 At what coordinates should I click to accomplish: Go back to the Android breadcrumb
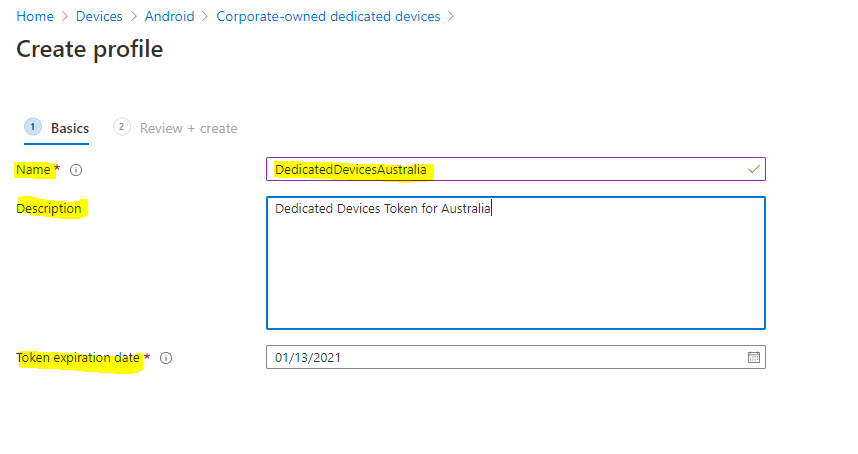169,17
